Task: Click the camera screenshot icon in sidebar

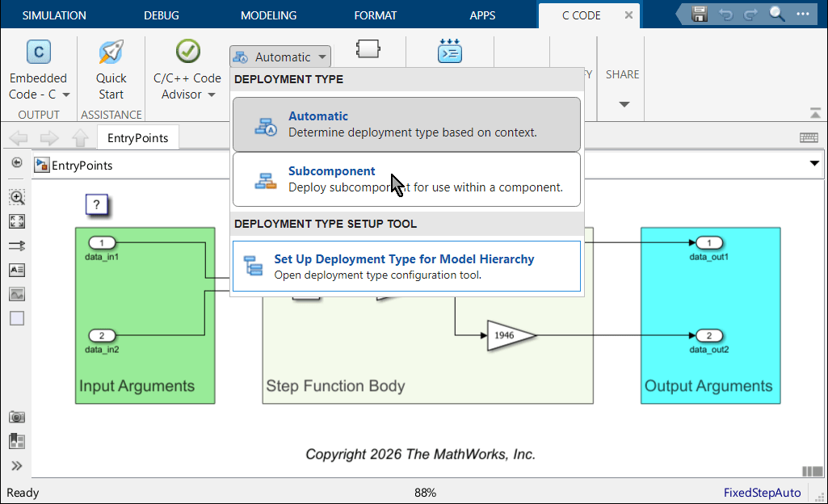Action: tap(16, 416)
